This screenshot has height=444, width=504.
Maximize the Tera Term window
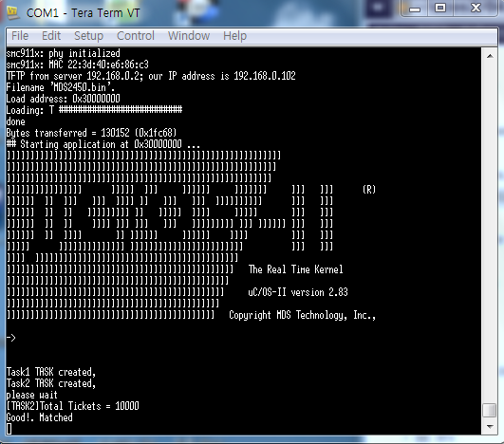pyautogui.click(x=440, y=8)
